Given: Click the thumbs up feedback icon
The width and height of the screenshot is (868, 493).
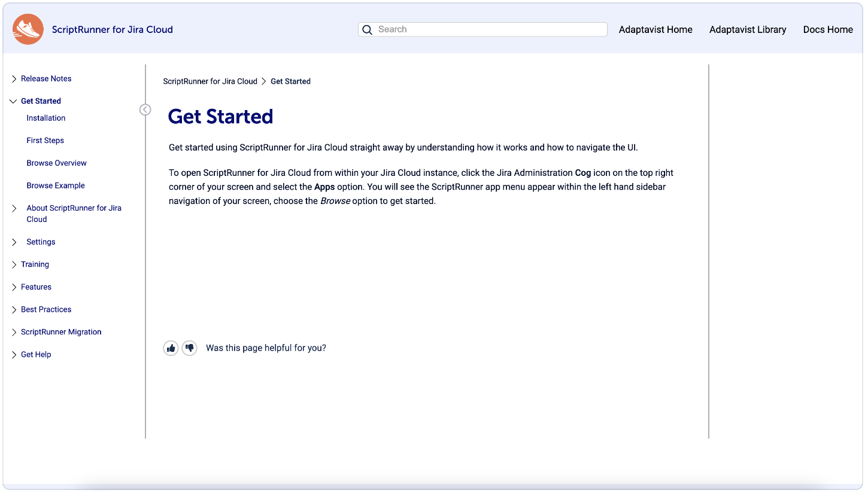Looking at the screenshot, I should (x=171, y=348).
